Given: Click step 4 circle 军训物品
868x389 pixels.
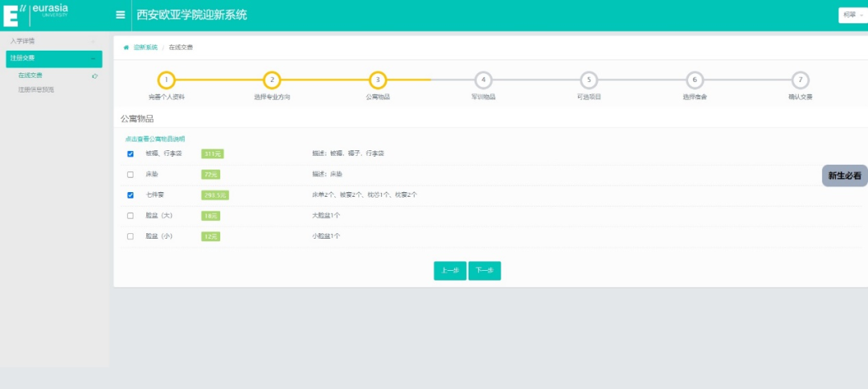Looking at the screenshot, I should click(x=482, y=80).
